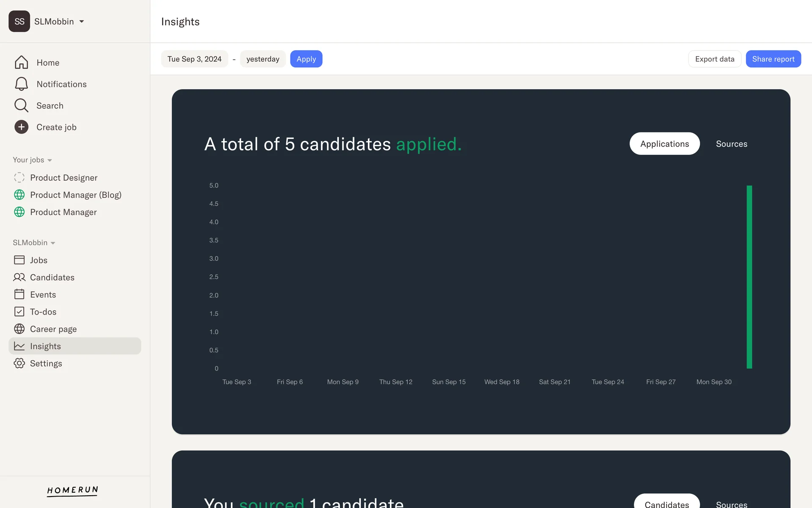This screenshot has height=508, width=812.
Task: Click the Share report button
Action: click(773, 59)
